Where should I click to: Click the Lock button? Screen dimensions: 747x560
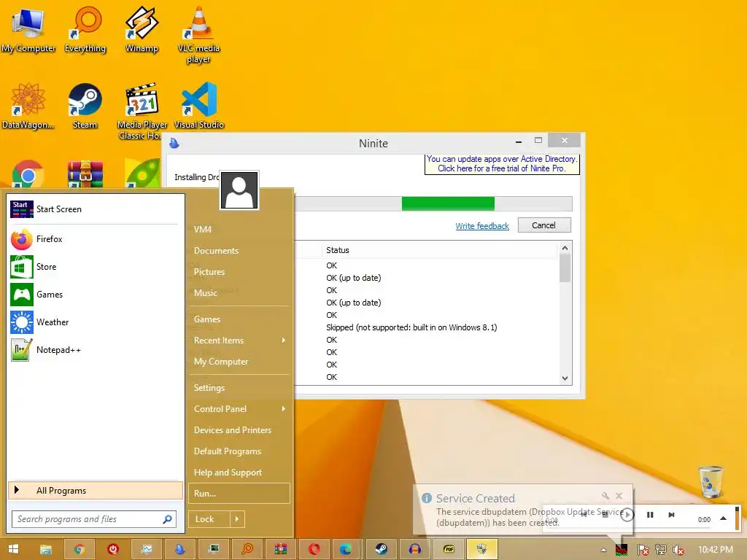(x=209, y=519)
